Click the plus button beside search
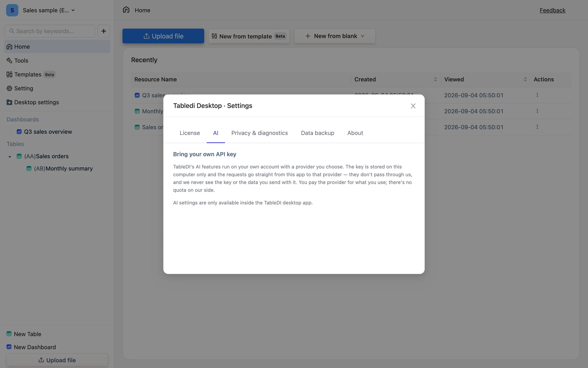The height and width of the screenshot is (368, 588). [104, 31]
